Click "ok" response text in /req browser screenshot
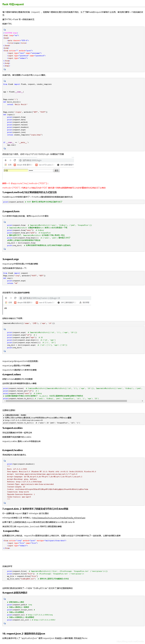145x644 pixels. coord(5,308)
